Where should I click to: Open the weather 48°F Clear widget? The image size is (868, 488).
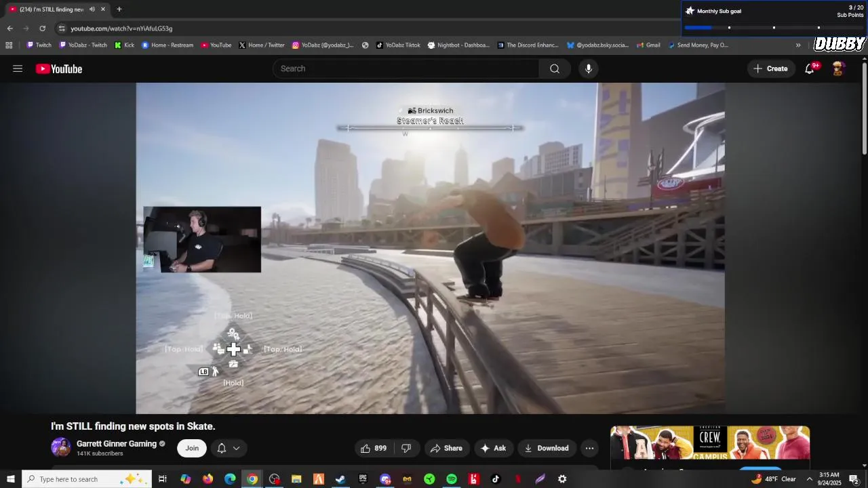pyautogui.click(x=774, y=479)
